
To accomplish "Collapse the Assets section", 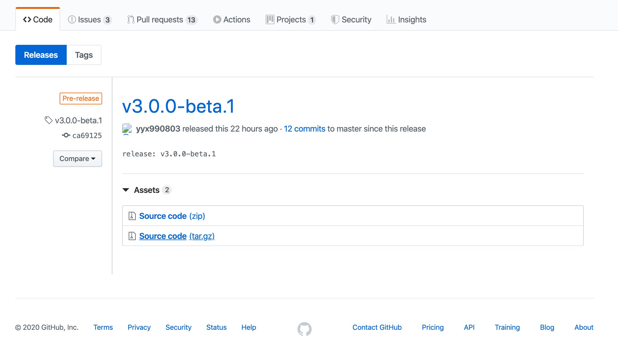I will pos(126,190).
